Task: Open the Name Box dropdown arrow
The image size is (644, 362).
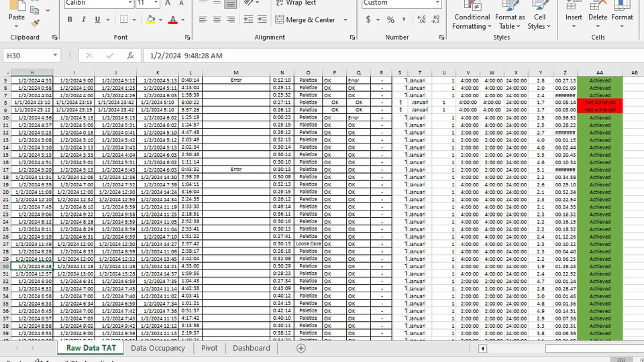Action: coord(55,56)
